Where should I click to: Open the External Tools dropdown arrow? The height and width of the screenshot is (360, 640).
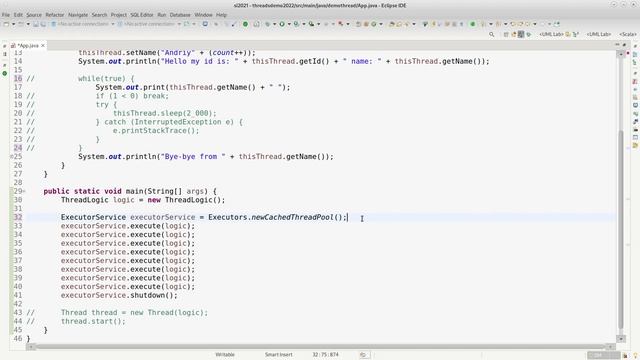[x=318, y=24]
